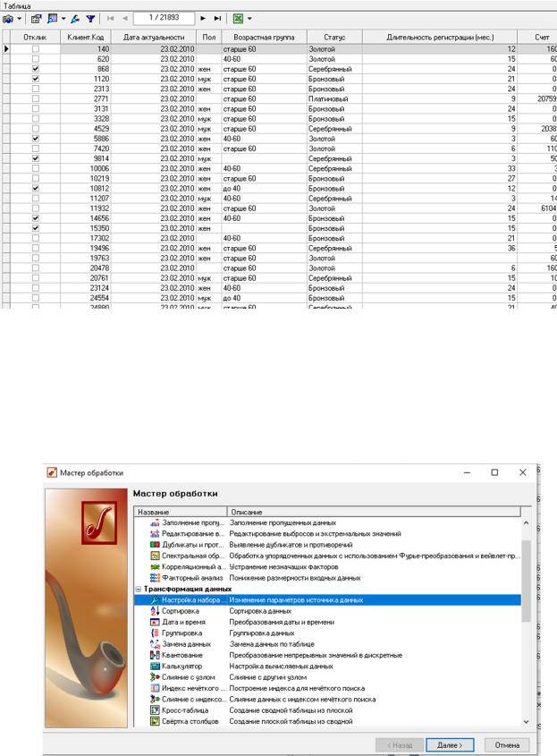This screenshot has height=756, width=557.
Task: Select Калькулятор handler icon
Action: point(155,667)
